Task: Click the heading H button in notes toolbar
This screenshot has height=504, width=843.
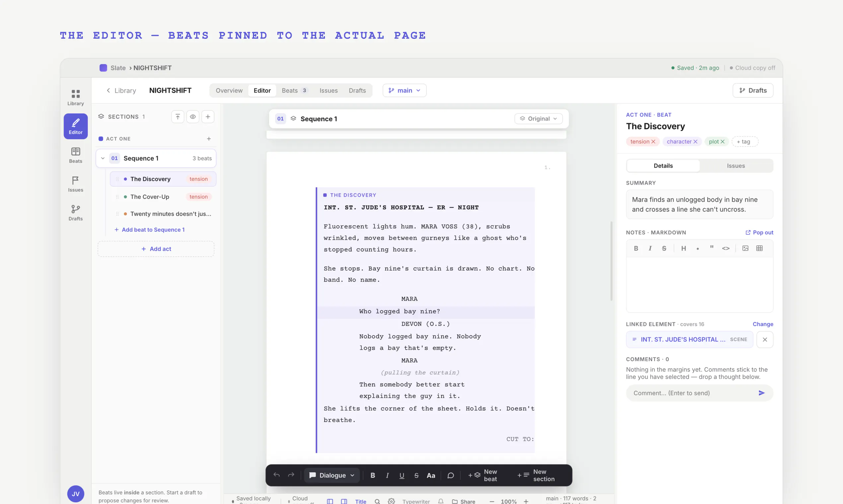Action: click(683, 249)
